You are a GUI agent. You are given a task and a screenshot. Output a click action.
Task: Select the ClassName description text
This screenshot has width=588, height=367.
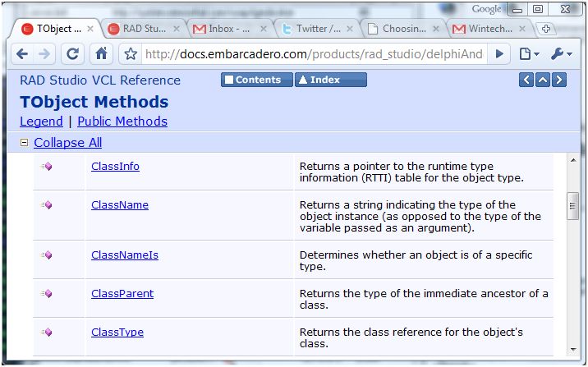point(420,216)
